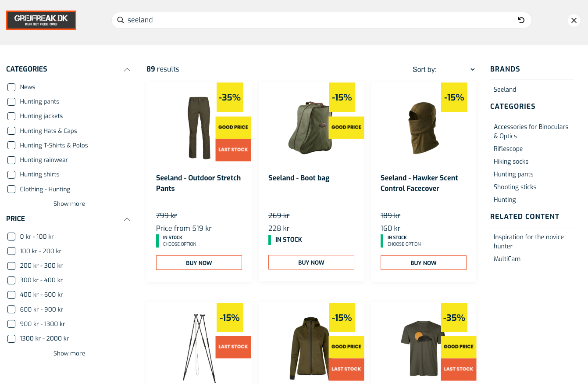The height and width of the screenshot is (384, 588).
Task: Check the 400 kr - 600 kr price range
Action: click(x=11, y=294)
